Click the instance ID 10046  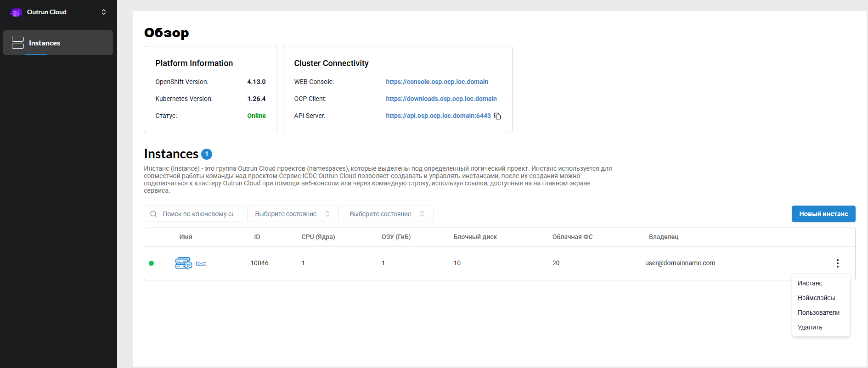click(259, 263)
